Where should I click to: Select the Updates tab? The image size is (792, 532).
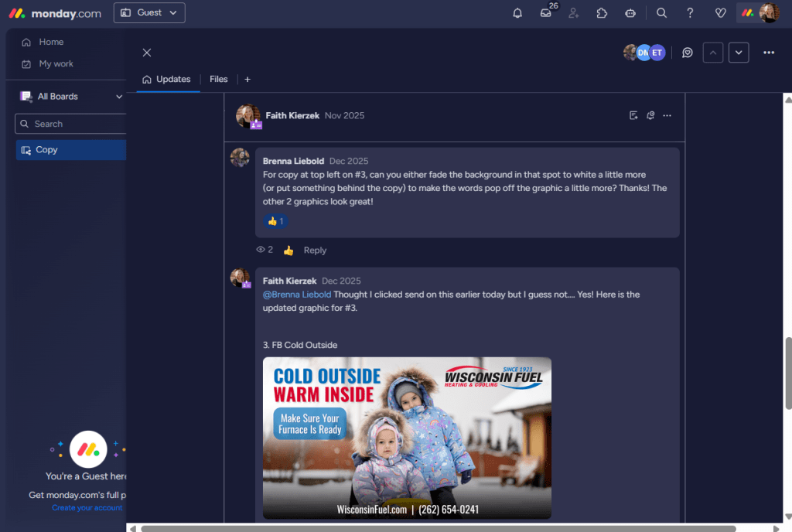pos(167,79)
